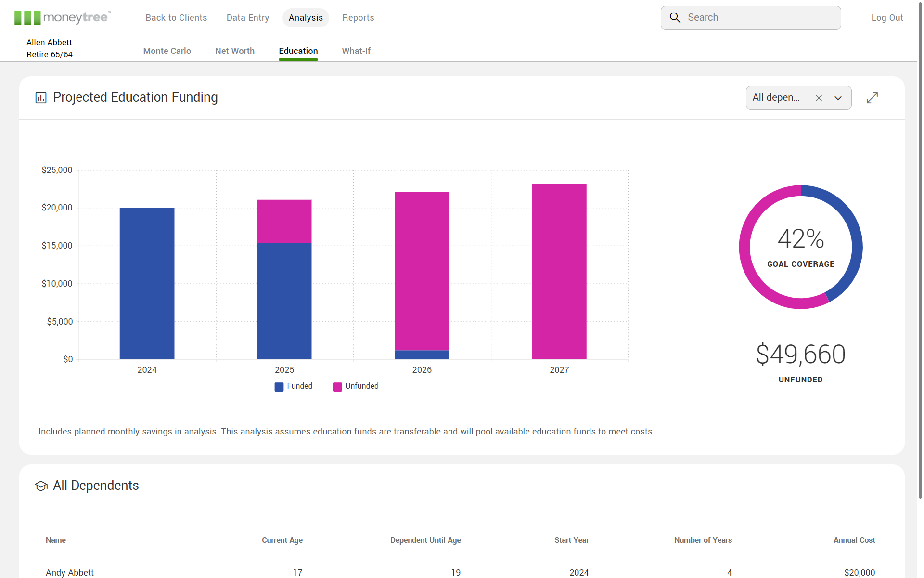Go to Data Entry section
The height and width of the screenshot is (578, 924).
pos(248,18)
